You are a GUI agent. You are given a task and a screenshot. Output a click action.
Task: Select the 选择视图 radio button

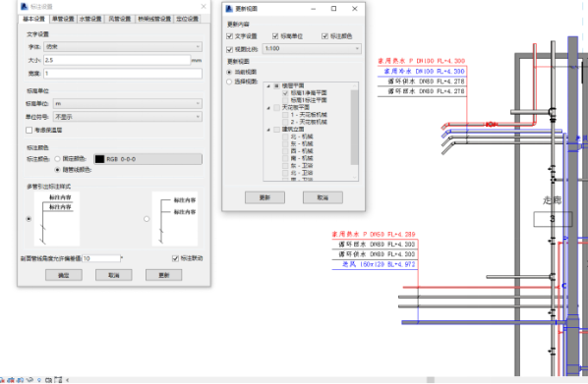click(229, 82)
